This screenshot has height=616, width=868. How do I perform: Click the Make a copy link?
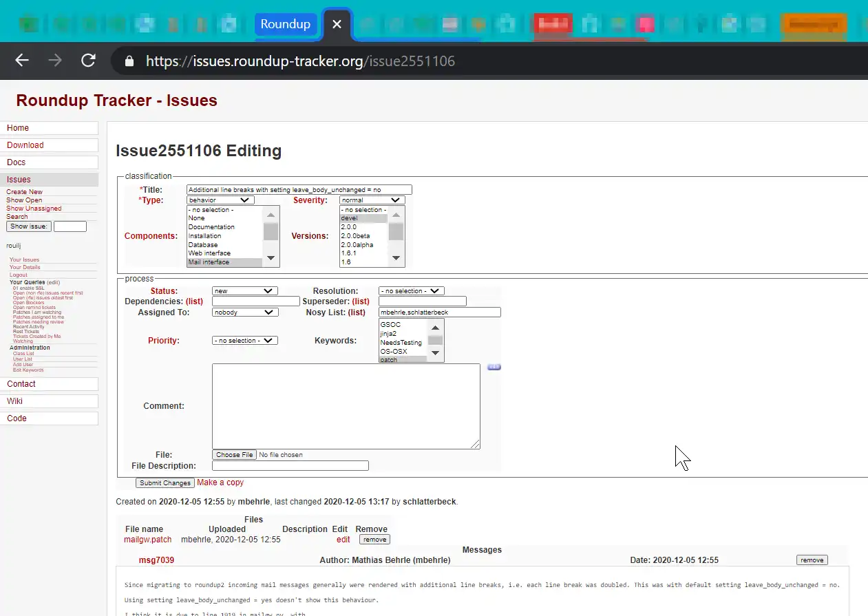tap(220, 482)
